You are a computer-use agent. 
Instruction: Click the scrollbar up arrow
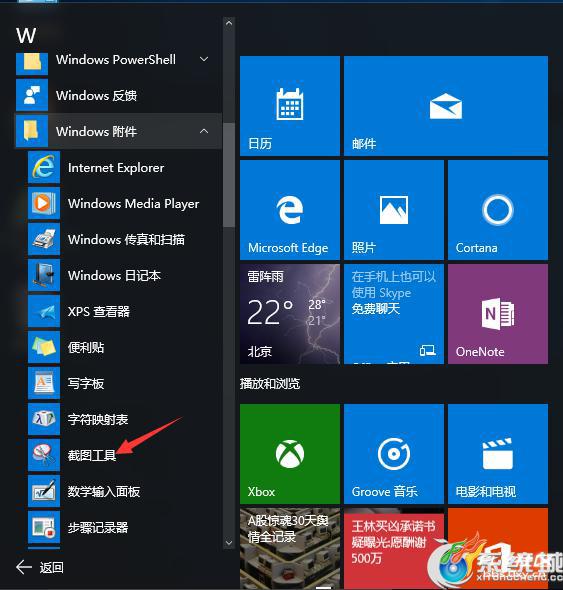click(229, 23)
